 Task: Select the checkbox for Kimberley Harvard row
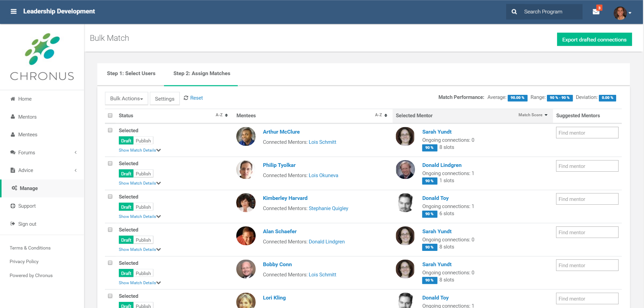(110, 196)
